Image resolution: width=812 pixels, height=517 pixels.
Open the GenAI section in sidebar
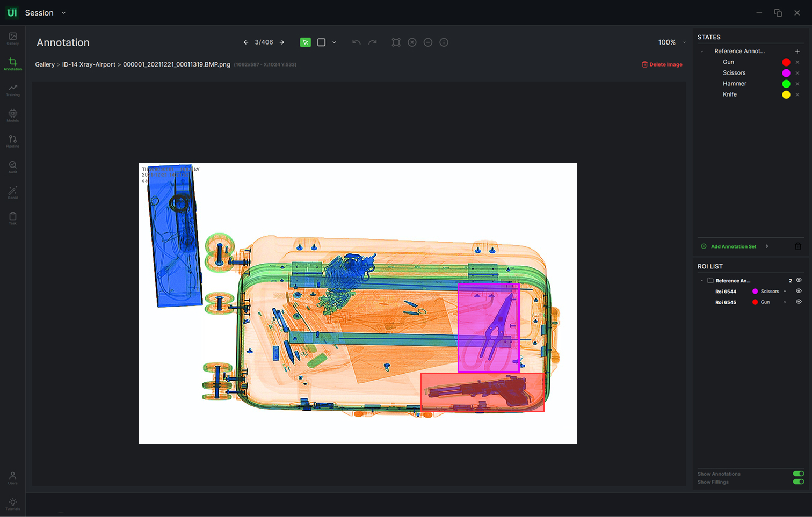(13, 193)
